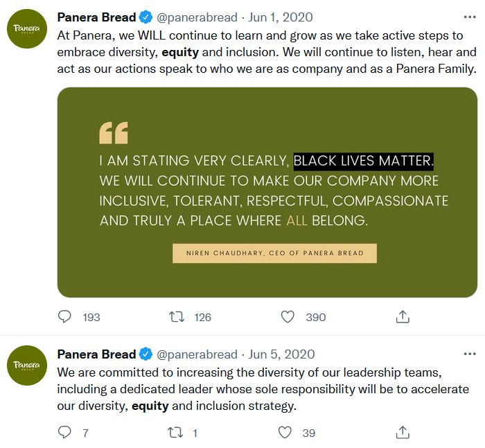Screen dimensions: 485x448
Task: Open Panera avatar on second tweet
Action: (26, 365)
